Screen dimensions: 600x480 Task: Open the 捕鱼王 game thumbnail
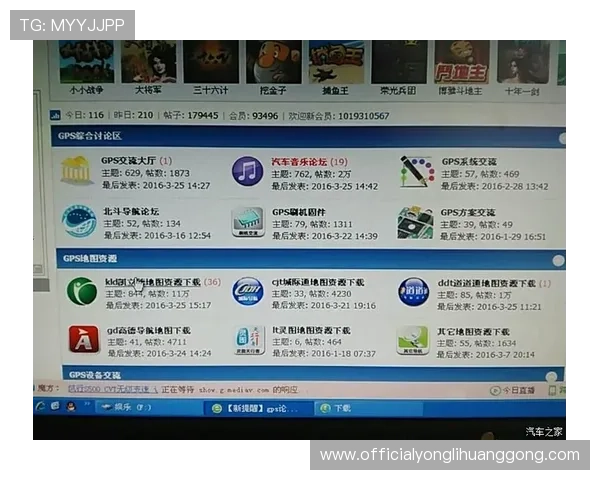[x=336, y=62]
